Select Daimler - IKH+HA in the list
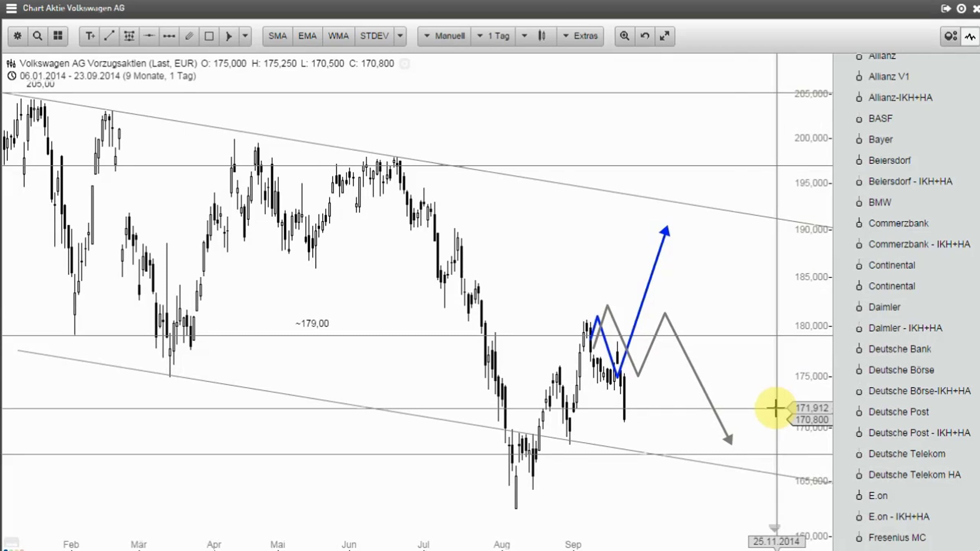 (x=905, y=328)
